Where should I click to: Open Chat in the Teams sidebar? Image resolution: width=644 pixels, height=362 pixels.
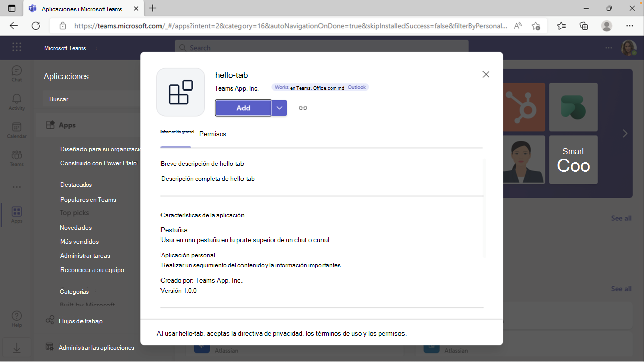pyautogui.click(x=17, y=73)
